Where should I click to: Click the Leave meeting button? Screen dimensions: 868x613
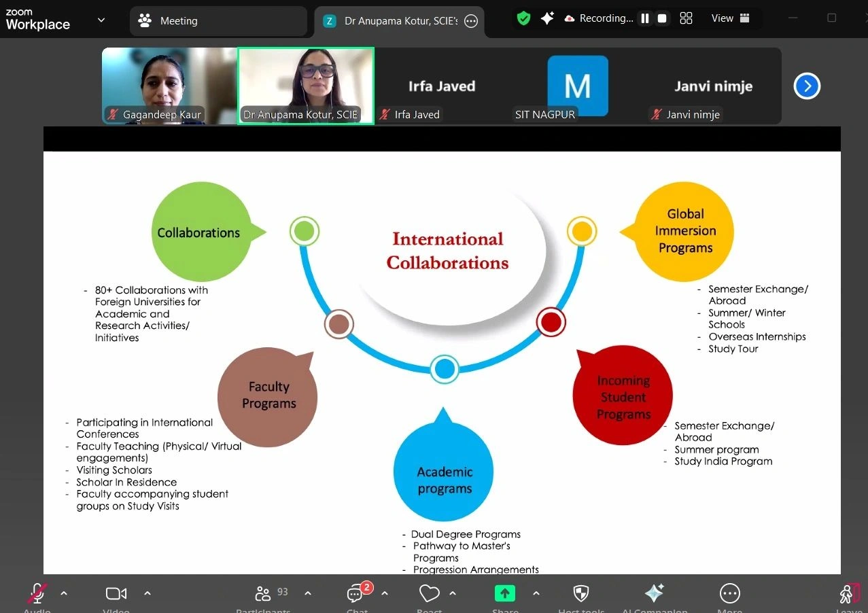point(848,594)
